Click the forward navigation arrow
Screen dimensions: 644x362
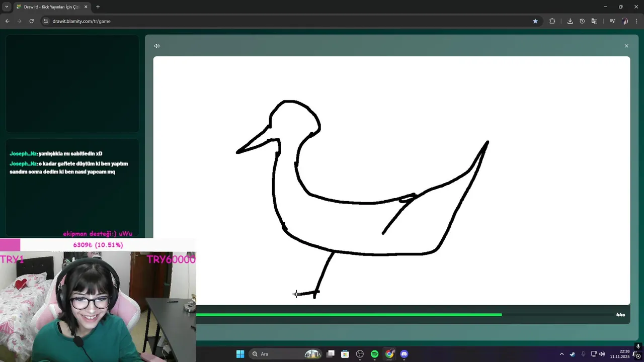pos(19,21)
